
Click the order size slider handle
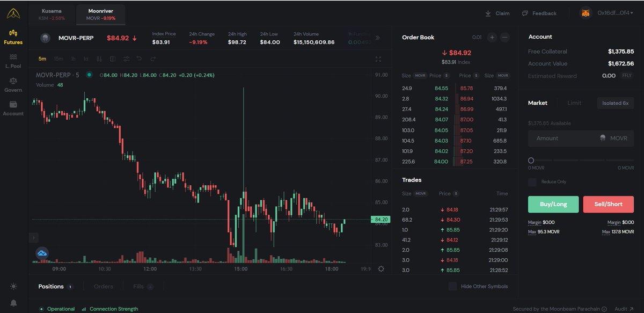pyautogui.click(x=531, y=160)
